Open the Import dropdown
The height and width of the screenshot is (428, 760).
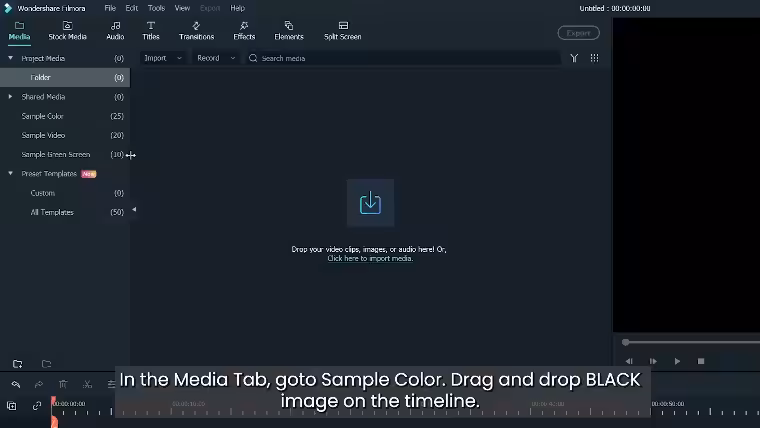click(163, 58)
